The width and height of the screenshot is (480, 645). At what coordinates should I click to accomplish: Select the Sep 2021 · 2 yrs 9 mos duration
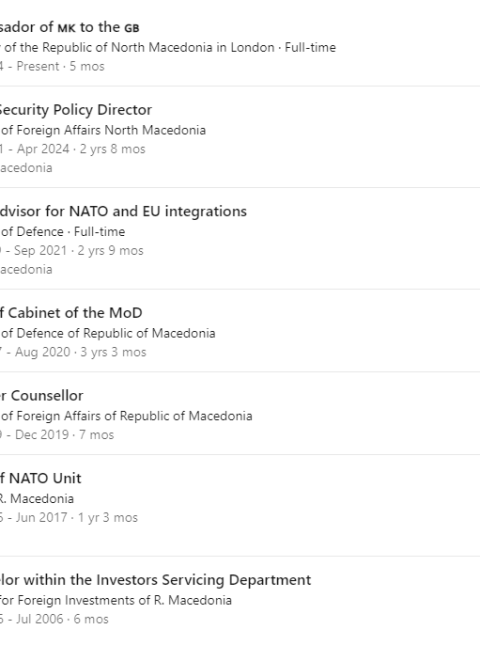[72, 251]
